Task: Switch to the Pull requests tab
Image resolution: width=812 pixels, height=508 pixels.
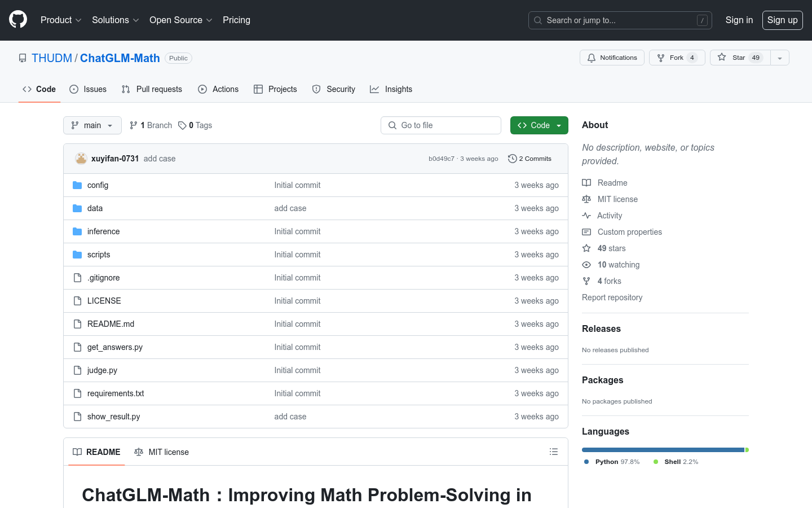Action: (152, 89)
